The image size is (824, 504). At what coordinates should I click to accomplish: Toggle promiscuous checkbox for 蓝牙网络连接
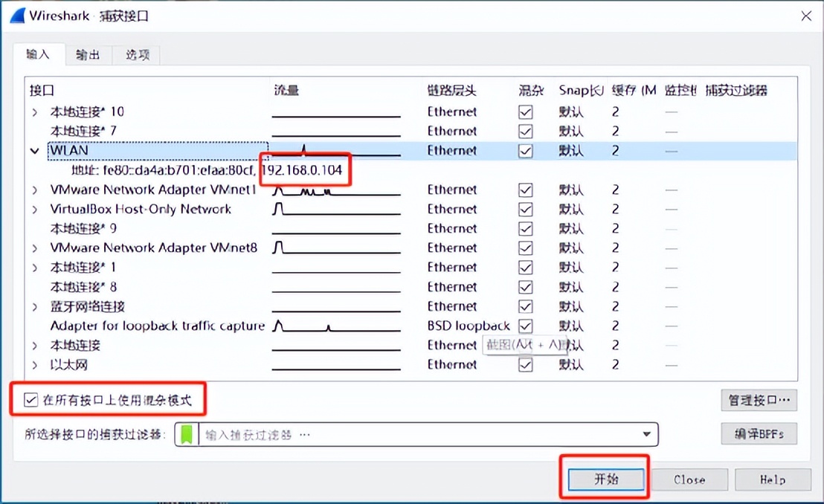[x=525, y=306]
